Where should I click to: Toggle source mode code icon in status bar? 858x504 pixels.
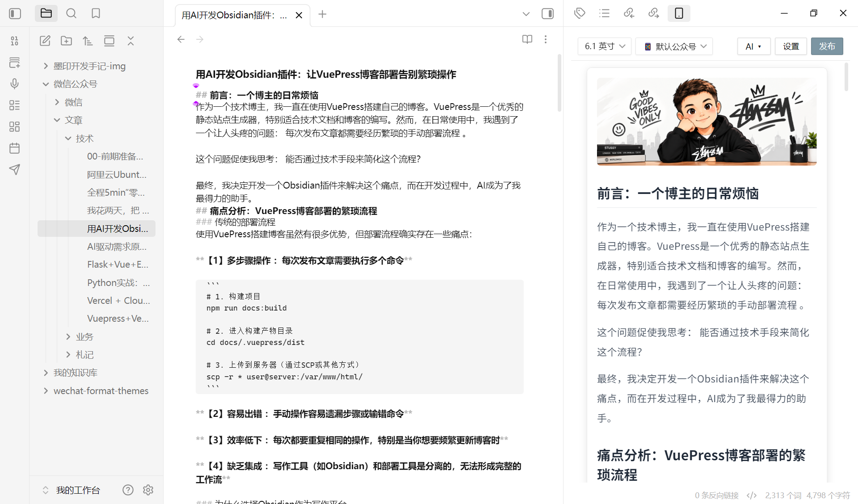coord(752,495)
